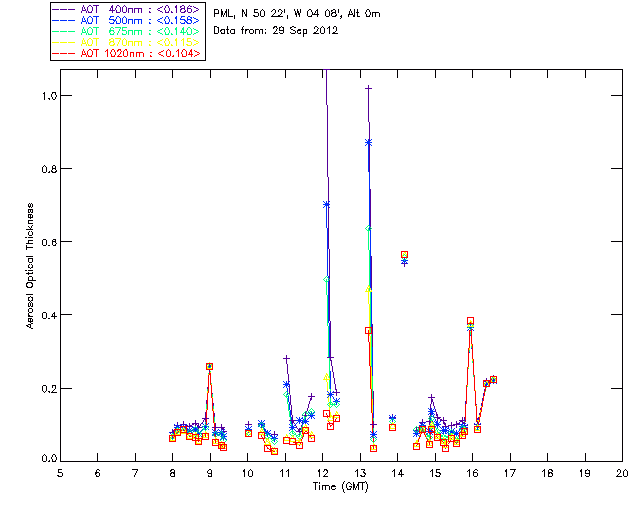Click the AOT 500nm legend entry
The height and width of the screenshot is (512, 640).
[127, 20]
